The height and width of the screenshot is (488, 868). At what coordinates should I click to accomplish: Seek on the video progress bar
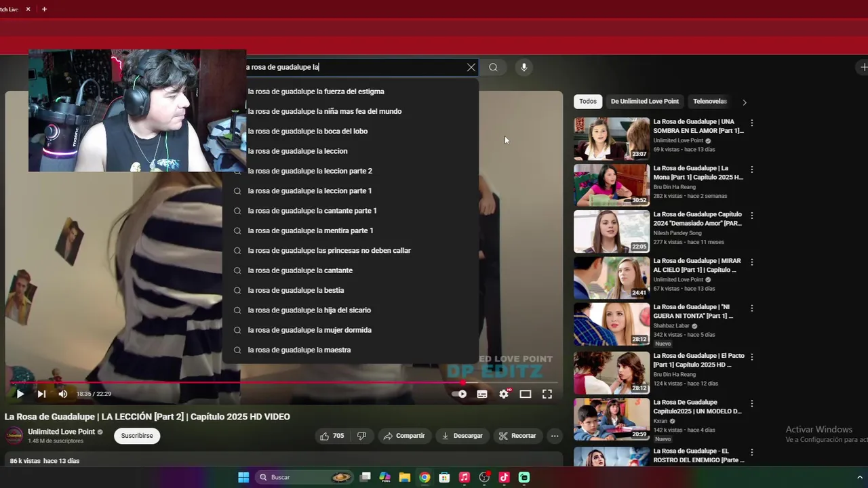tap(283, 382)
